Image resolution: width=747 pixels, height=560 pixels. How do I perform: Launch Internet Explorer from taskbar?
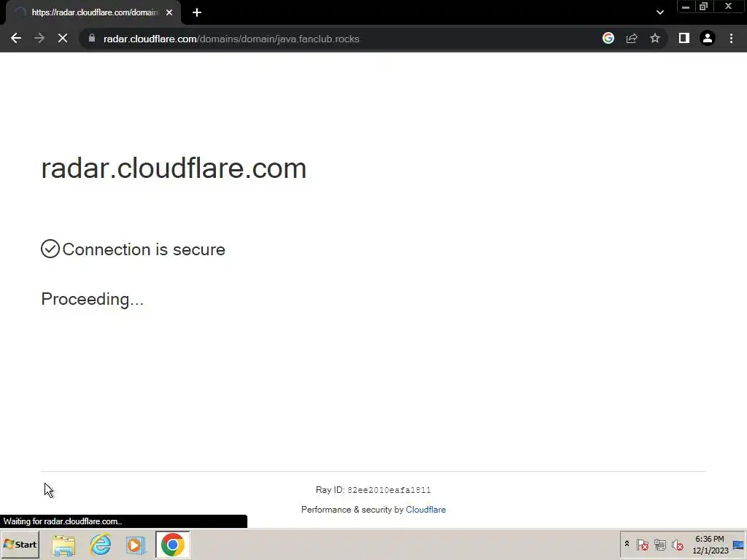(101, 545)
